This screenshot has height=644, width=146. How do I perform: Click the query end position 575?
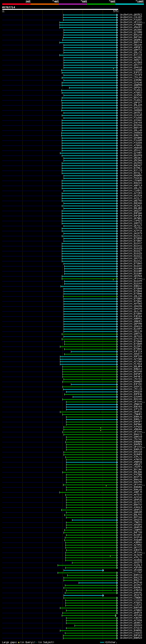(115, 11)
